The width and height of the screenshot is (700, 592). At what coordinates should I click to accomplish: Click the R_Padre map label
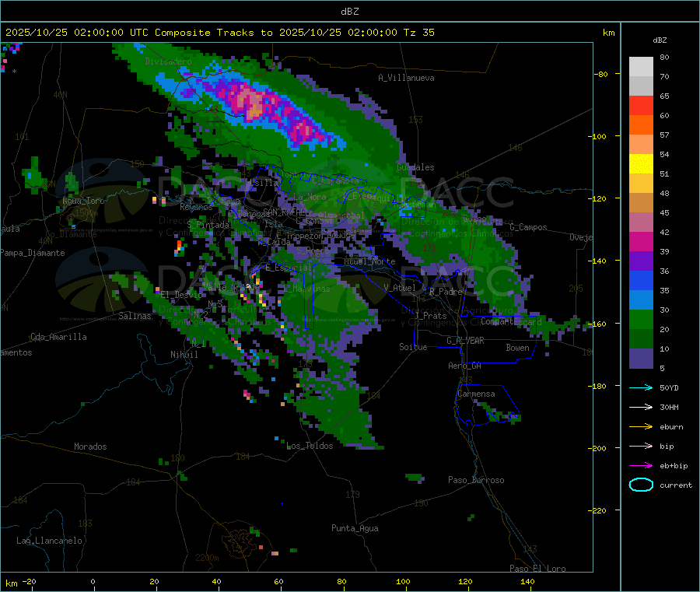tap(446, 292)
